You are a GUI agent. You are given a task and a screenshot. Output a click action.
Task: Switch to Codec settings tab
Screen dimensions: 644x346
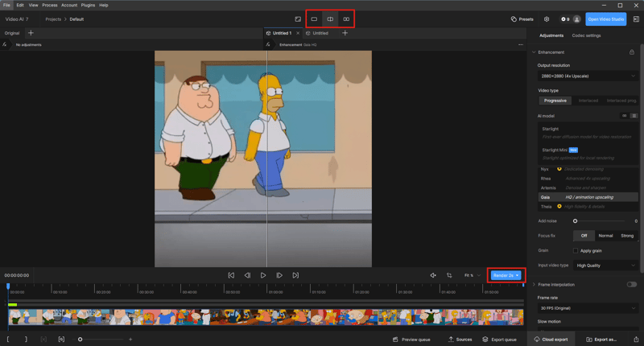[586, 35]
